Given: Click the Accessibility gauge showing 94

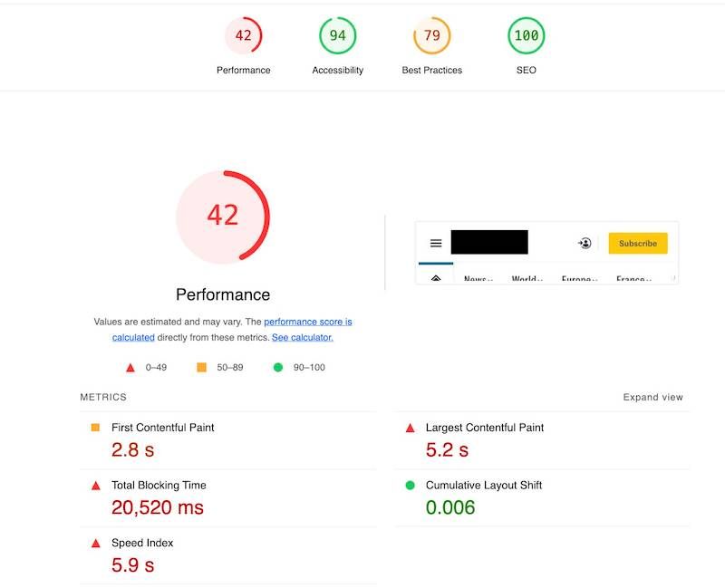Looking at the screenshot, I should point(337,37).
